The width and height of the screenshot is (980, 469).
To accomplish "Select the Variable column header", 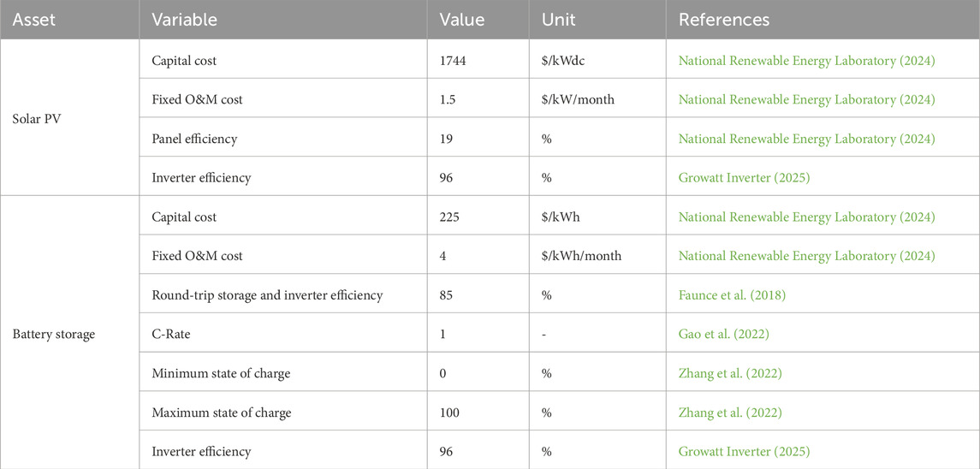I will click(x=184, y=20).
